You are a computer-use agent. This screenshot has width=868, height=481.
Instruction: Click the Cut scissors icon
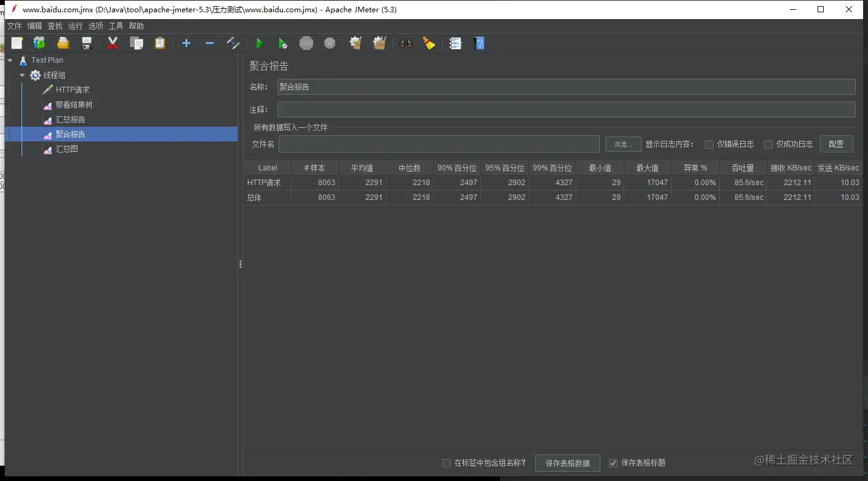pyautogui.click(x=113, y=43)
